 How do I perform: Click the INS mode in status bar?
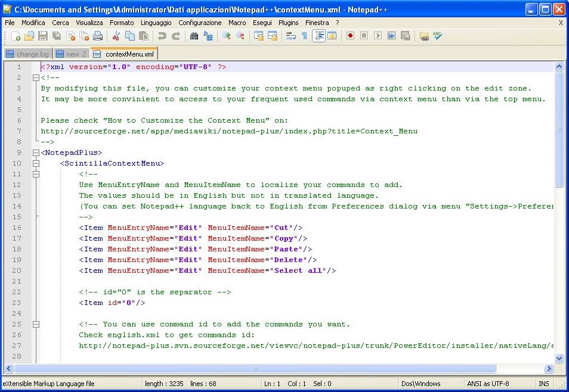pos(543,384)
